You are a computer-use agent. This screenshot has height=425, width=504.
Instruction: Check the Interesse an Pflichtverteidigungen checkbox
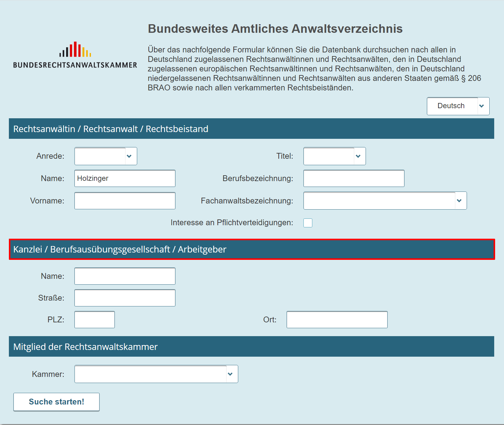(308, 223)
